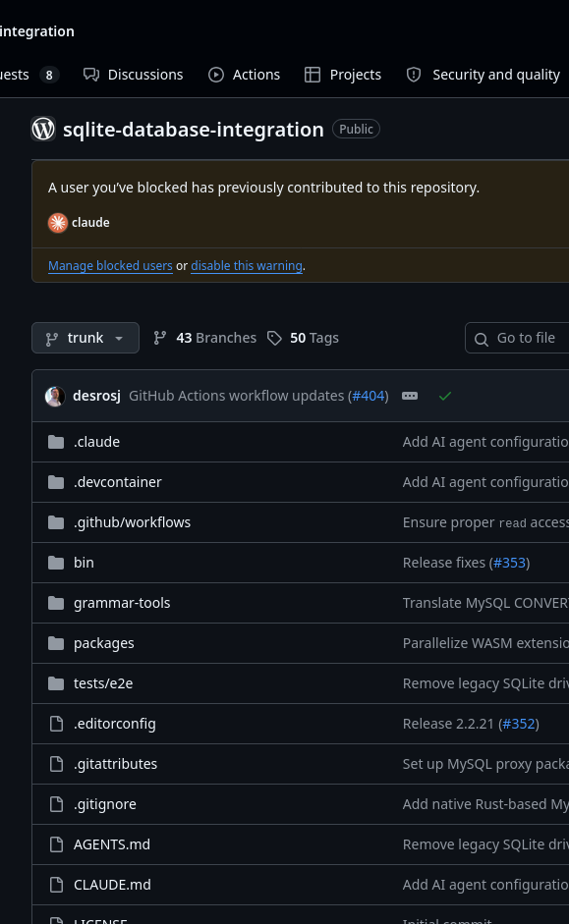Open Security and quality tab

(x=484, y=75)
